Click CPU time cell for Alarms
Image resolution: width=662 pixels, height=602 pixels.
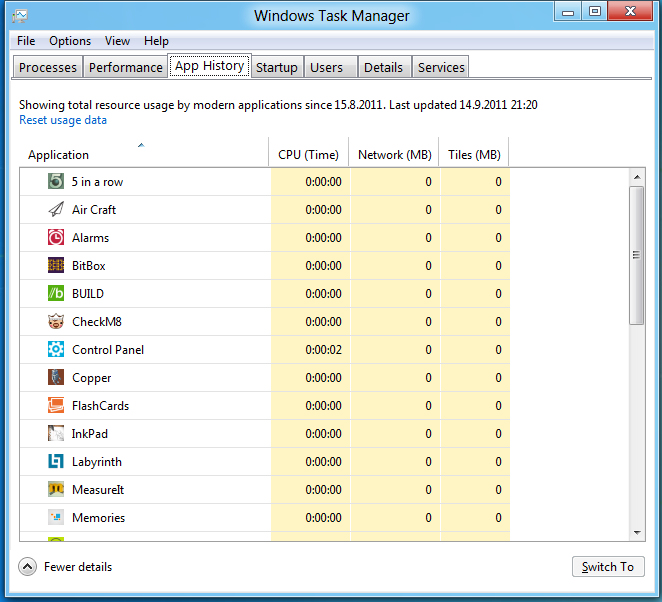coord(310,237)
